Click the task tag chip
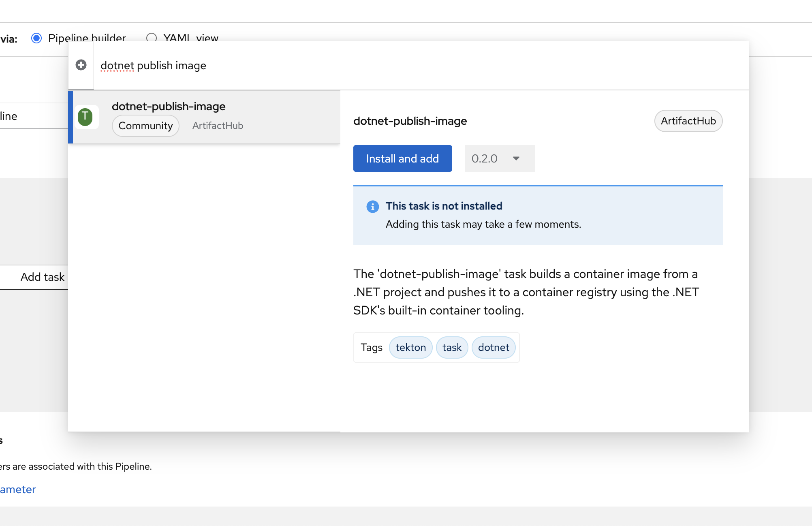This screenshot has width=812, height=526. coord(452,347)
